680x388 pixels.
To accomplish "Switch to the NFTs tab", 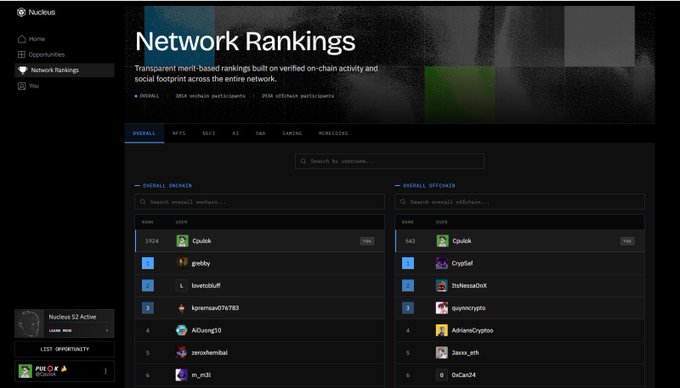I will pos(179,134).
